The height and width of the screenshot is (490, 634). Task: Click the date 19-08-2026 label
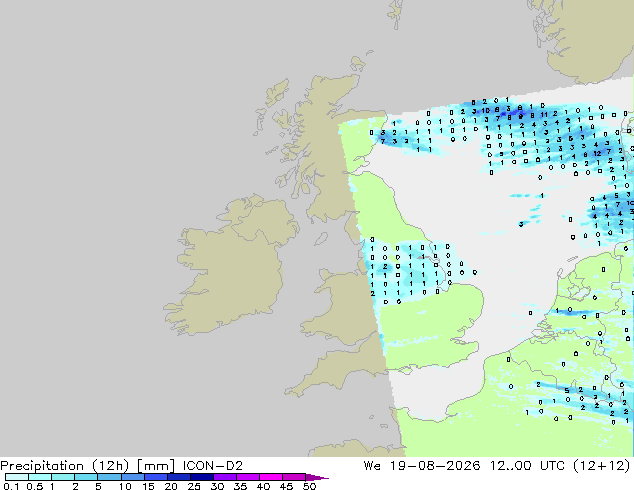(x=435, y=466)
